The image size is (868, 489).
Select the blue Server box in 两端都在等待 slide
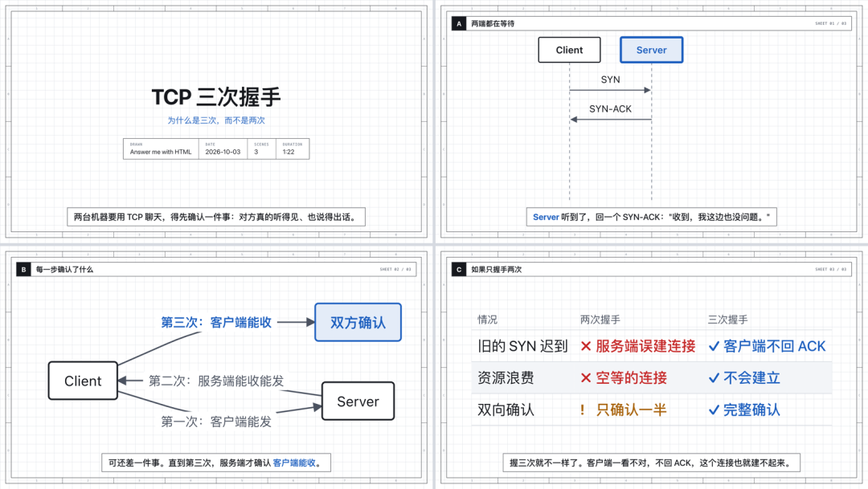(x=651, y=50)
